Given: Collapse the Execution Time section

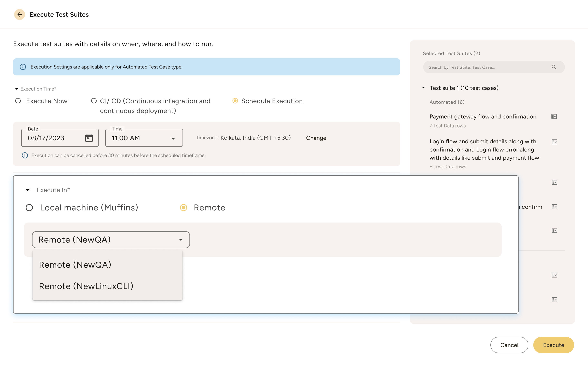Looking at the screenshot, I should (x=16, y=89).
